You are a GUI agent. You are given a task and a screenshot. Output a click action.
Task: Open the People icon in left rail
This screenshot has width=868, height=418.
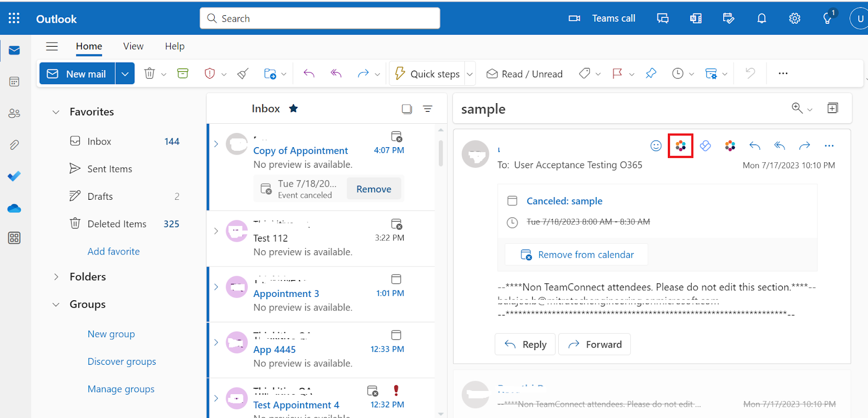pyautogui.click(x=14, y=113)
